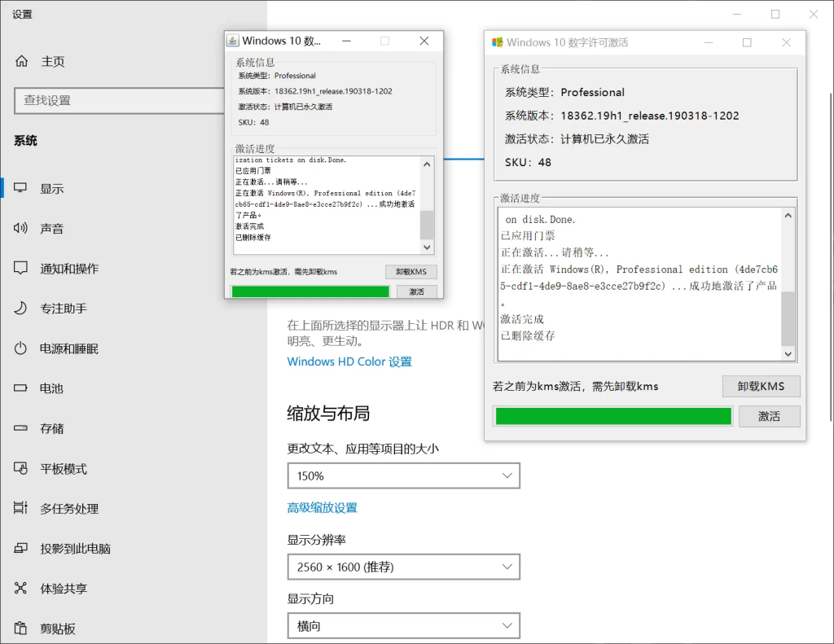Click the Settings window vertical scrollbar
The height and width of the screenshot is (644, 834).
tap(830, 256)
